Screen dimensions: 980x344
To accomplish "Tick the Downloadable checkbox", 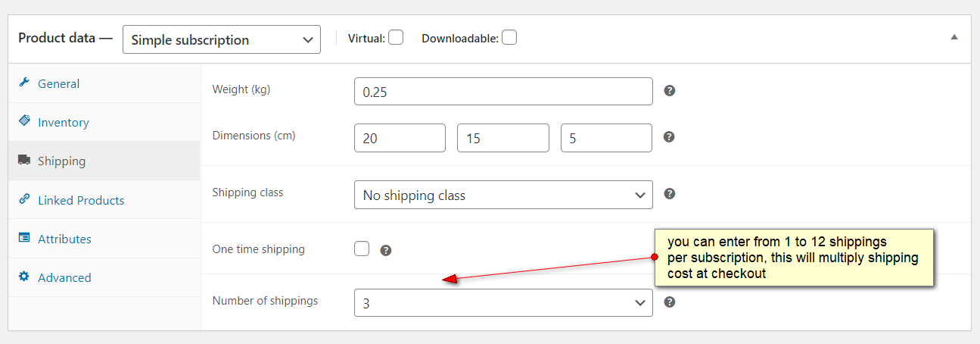I will pyautogui.click(x=509, y=37).
